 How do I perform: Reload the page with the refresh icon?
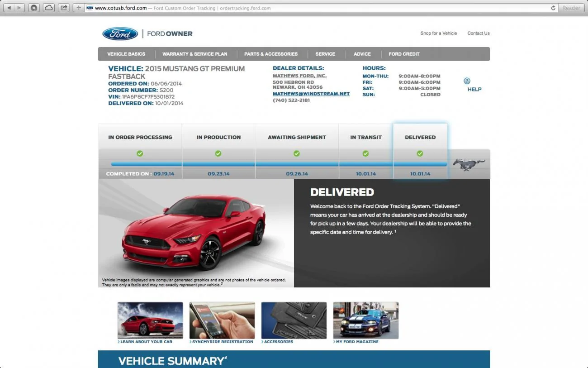point(553,8)
